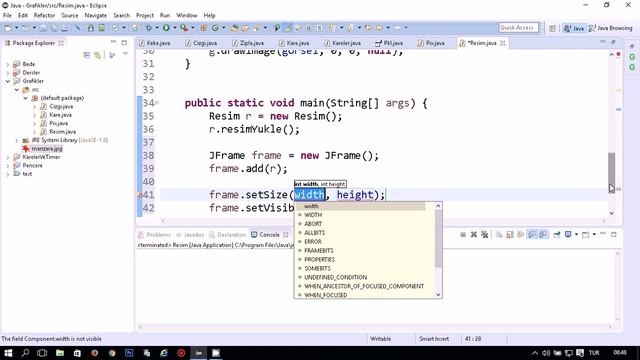
Task: Click the Open Console icon
Action: point(585,235)
